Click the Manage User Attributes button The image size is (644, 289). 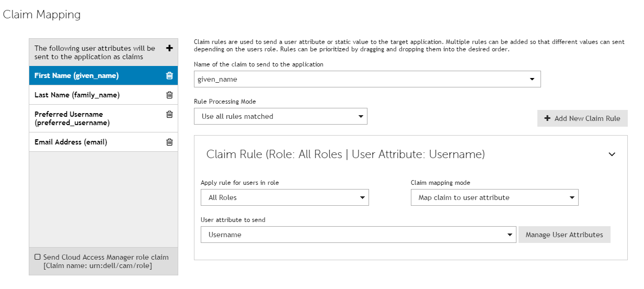pyautogui.click(x=564, y=235)
